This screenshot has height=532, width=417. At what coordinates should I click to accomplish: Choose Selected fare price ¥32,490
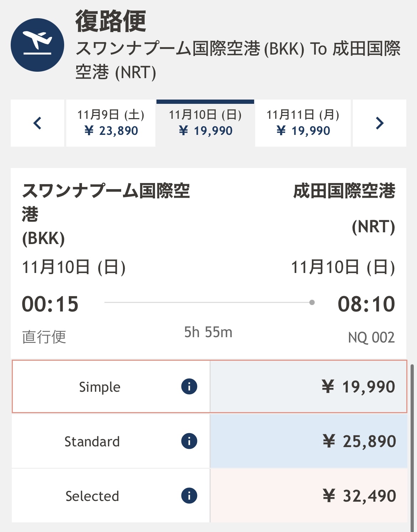click(308, 496)
